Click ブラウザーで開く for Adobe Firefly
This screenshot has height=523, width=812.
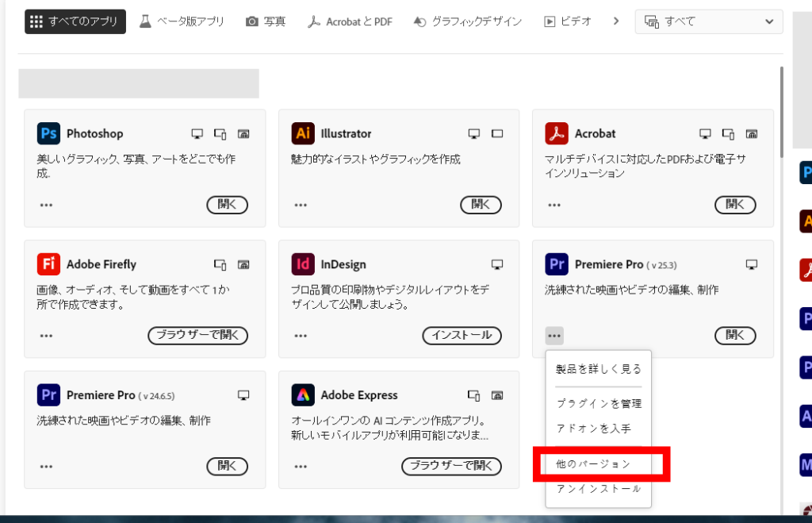coord(197,336)
